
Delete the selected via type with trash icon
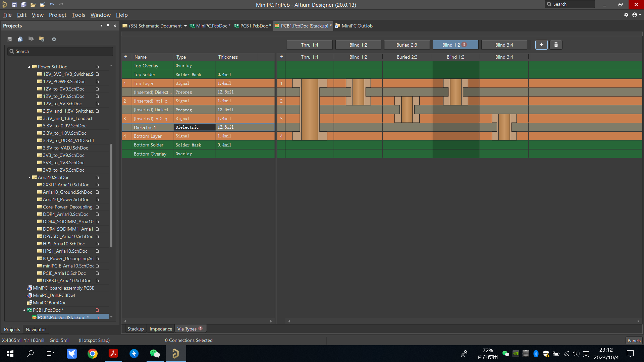[556, 45]
